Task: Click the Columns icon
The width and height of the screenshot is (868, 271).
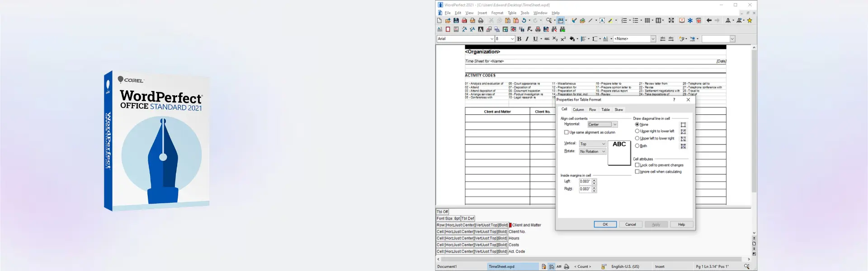Action: point(647,20)
